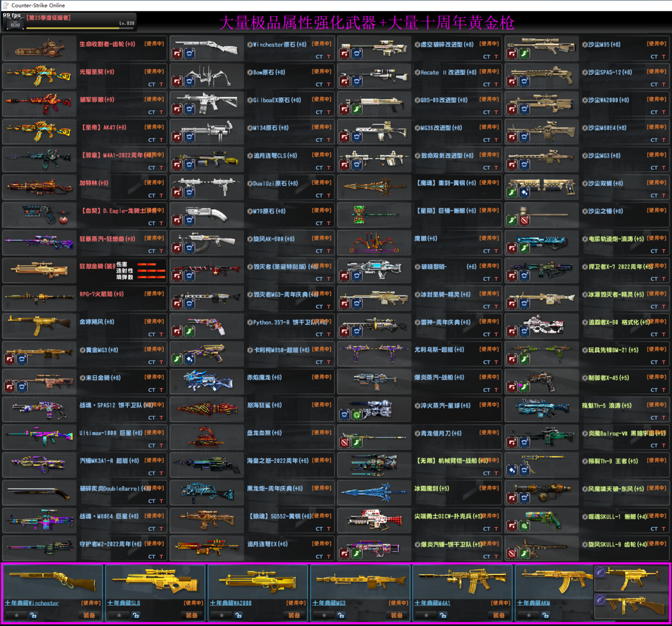Click 装备 button under 十年典藏M4A1

(499, 615)
